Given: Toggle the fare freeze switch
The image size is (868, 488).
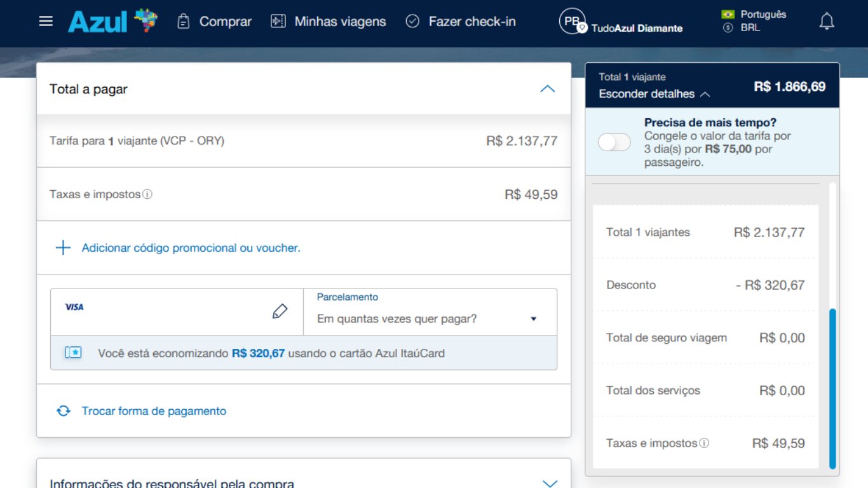Looking at the screenshot, I should 614,142.
